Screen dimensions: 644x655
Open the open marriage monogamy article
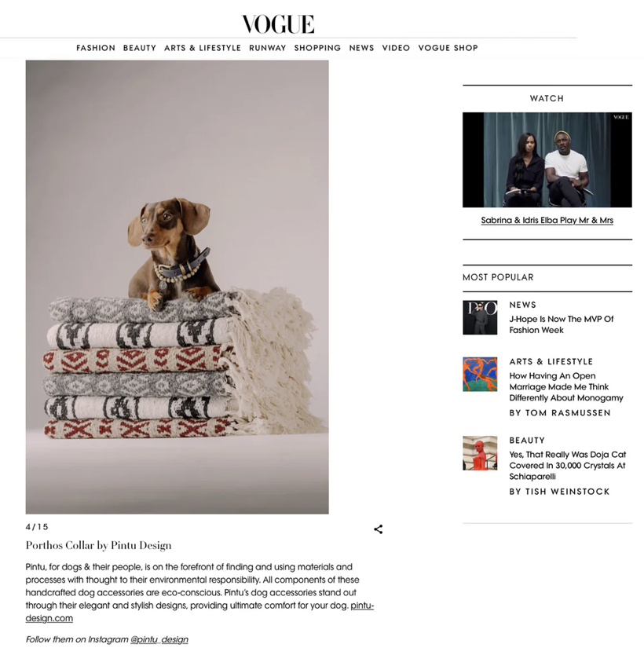(x=566, y=387)
